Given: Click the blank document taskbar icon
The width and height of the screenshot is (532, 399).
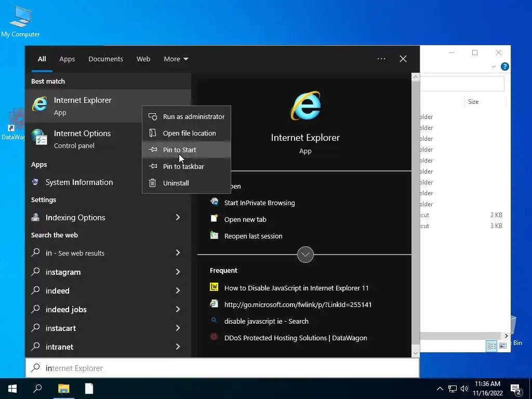Looking at the screenshot, I should pos(89,389).
